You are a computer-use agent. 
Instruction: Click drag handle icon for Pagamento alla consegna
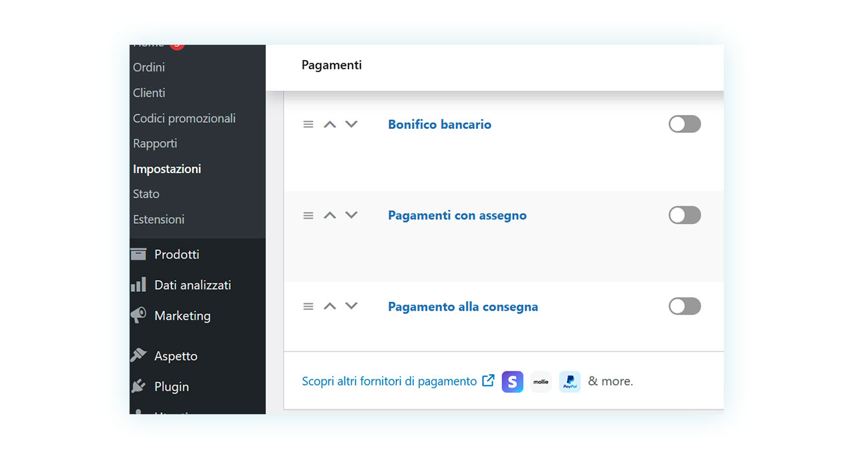coord(308,306)
